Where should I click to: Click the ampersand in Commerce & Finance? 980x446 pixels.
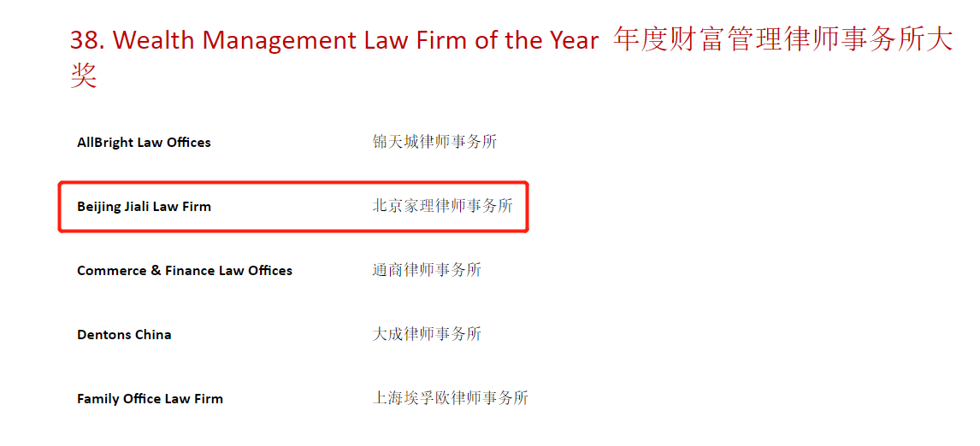156,271
